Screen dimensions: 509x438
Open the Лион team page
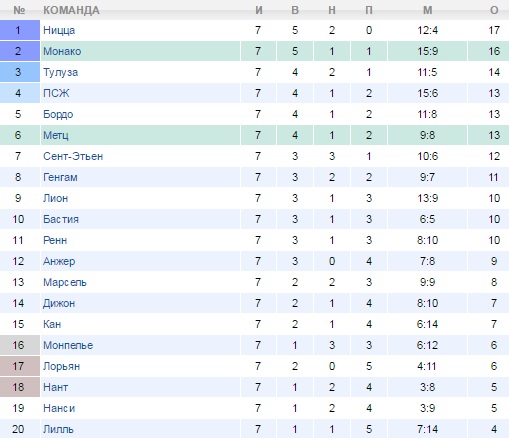pyautogui.click(x=56, y=198)
